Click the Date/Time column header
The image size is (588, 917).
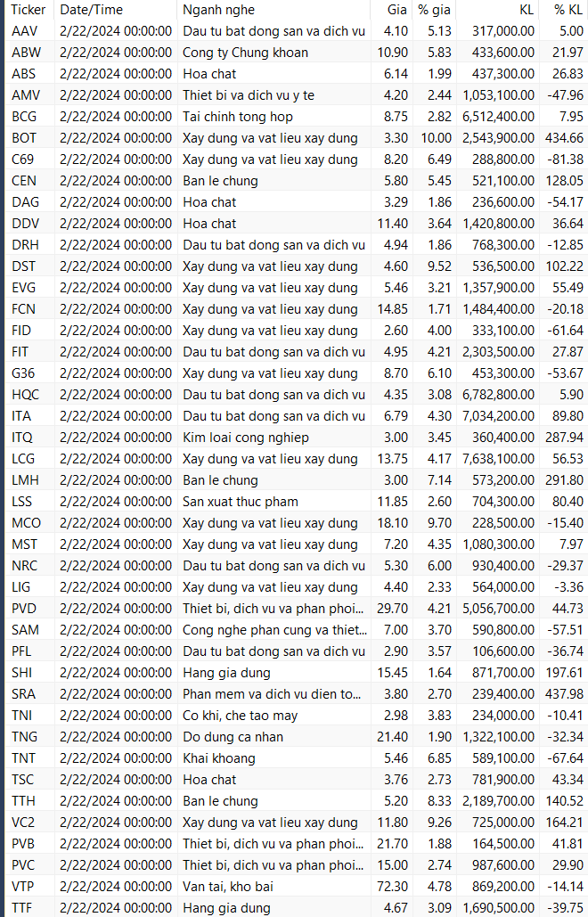(91, 10)
